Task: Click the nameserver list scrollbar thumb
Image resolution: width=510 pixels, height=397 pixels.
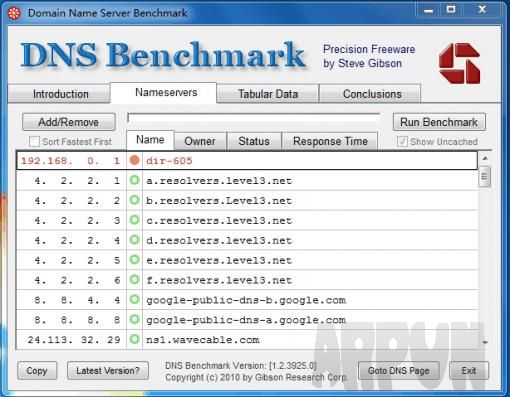Action: pos(485,177)
